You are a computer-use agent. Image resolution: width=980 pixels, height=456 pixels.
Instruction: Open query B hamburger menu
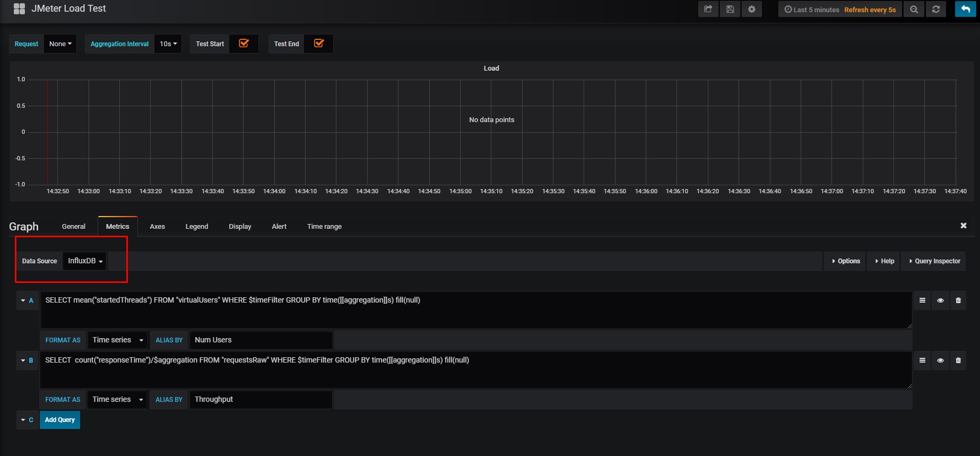922,360
